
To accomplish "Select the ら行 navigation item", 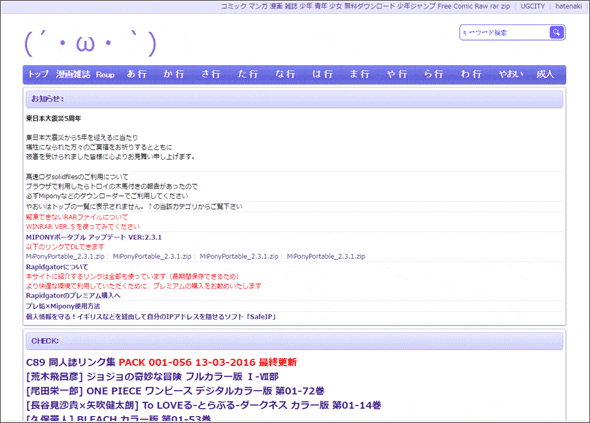I will point(434,74).
